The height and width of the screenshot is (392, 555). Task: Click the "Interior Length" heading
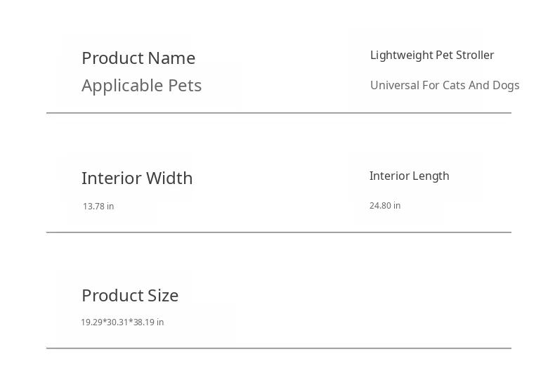[x=409, y=176]
